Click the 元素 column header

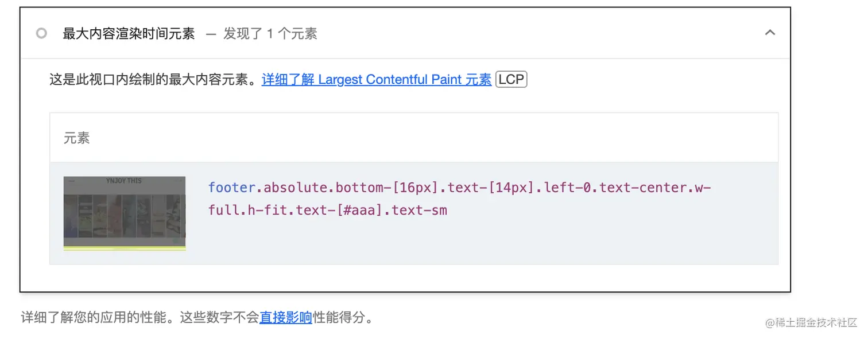(x=76, y=138)
